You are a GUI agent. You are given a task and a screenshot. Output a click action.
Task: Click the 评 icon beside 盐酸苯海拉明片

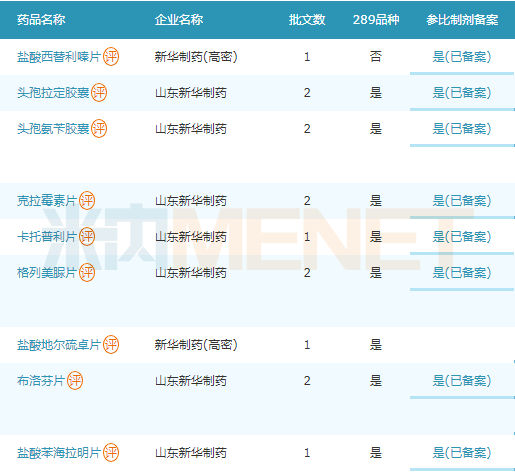click(x=111, y=453)
